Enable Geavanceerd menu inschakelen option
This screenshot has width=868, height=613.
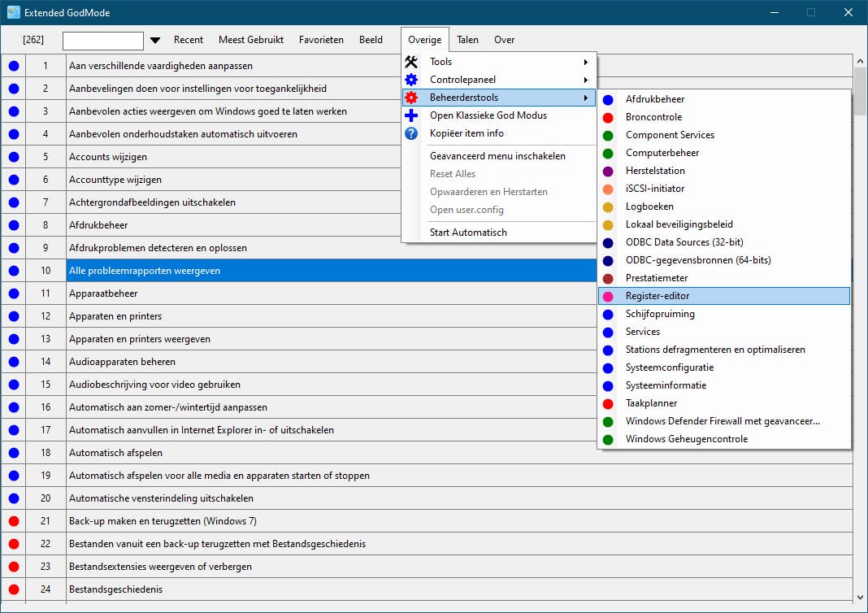pyautogui.click(x=497, y=156)
